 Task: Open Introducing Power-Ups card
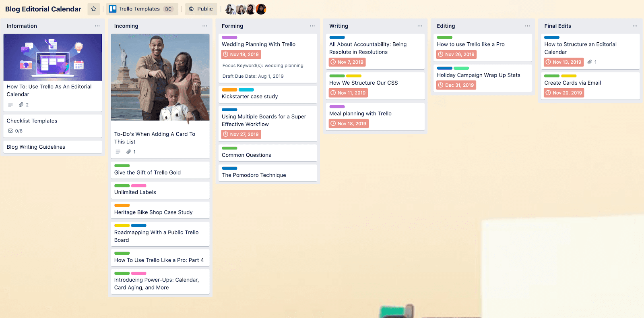[160, 282]
